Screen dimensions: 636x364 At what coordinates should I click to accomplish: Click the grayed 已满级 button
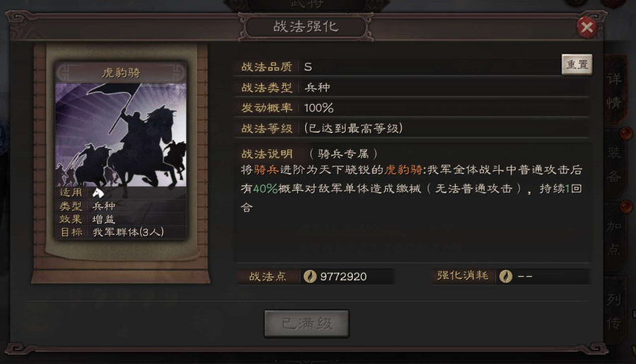[306, 324]
